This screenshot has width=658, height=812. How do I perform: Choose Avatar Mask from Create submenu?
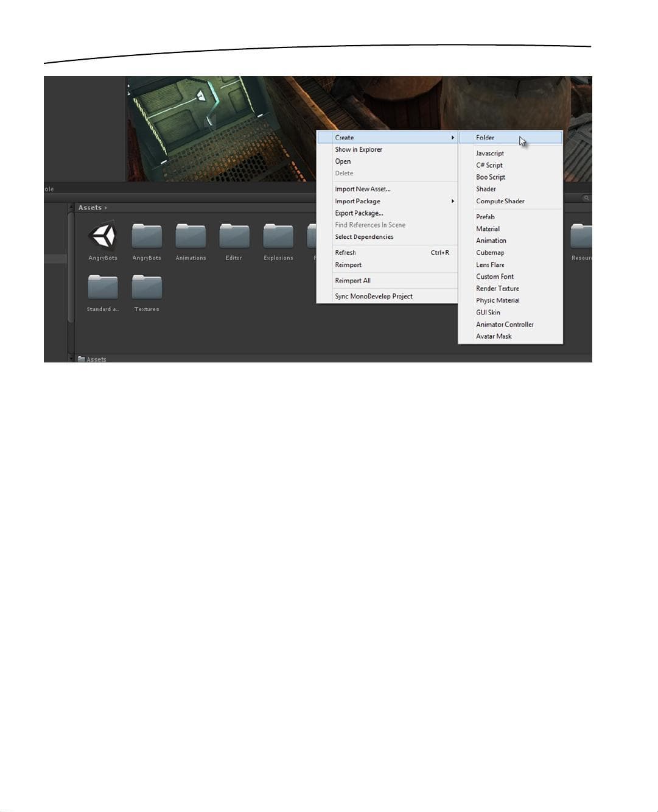pyautogui.click(x=510, y=336)
